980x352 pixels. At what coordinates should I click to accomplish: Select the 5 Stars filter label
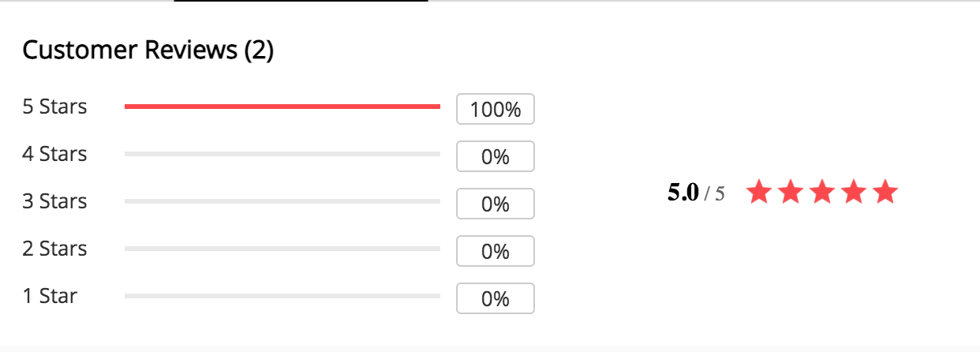point(54,107)
